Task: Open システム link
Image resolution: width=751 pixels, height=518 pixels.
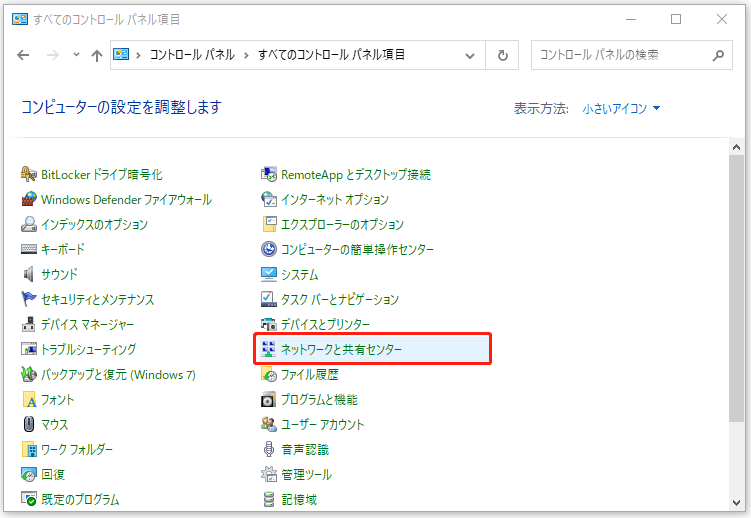Action: click(299, 275)
